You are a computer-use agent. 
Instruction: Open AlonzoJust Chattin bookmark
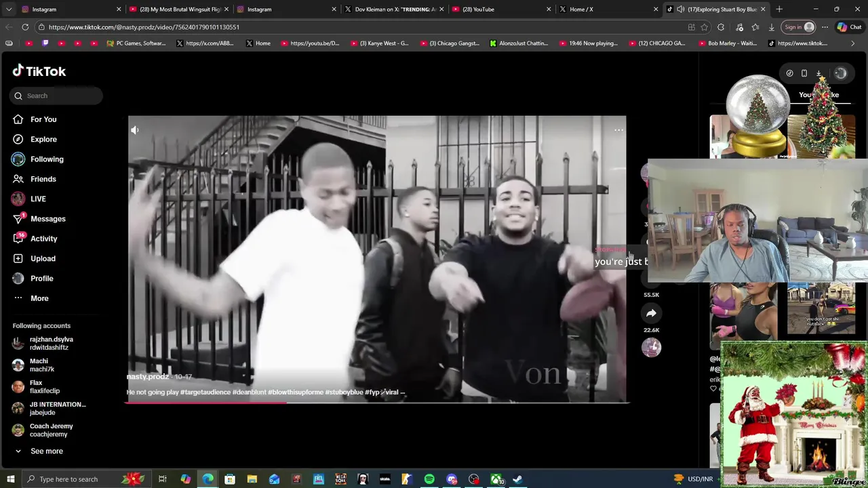pos(518,43)
